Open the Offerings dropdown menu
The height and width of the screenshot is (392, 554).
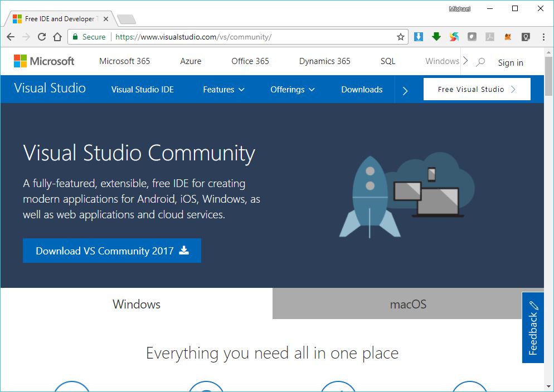293,90
